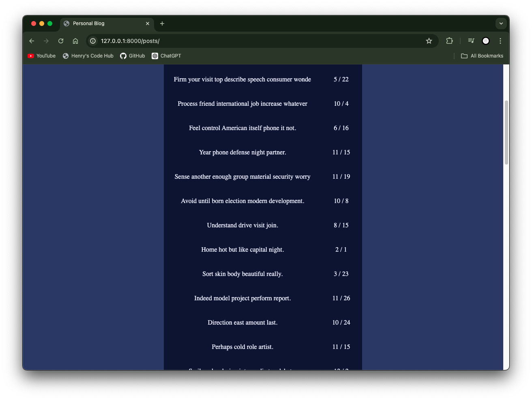This screenshot has width=532, height=400.
Task: Click date '11 / 15' beside 'Perhaps cold role artist'
Action: (341, 347)
